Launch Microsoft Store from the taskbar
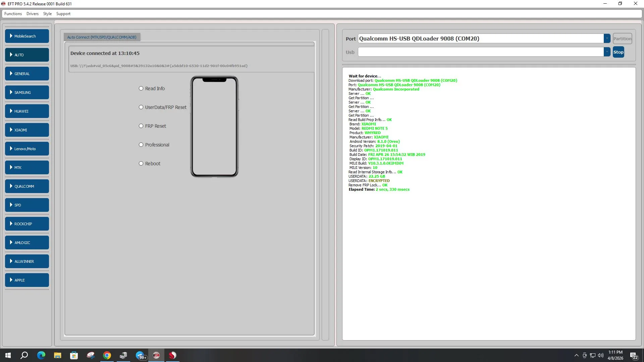 pyautogui.click(x=74, y=355)
